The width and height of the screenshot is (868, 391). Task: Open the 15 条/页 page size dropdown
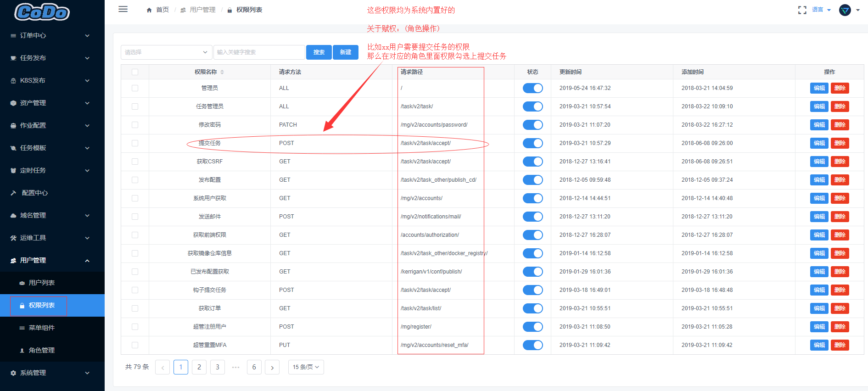coord(306,367)
